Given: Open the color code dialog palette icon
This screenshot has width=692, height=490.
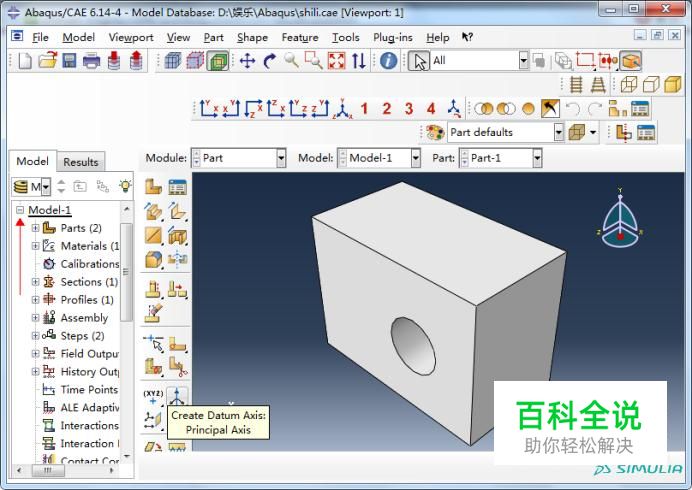Looking at the screenshot, I should [x=435, y=132].
